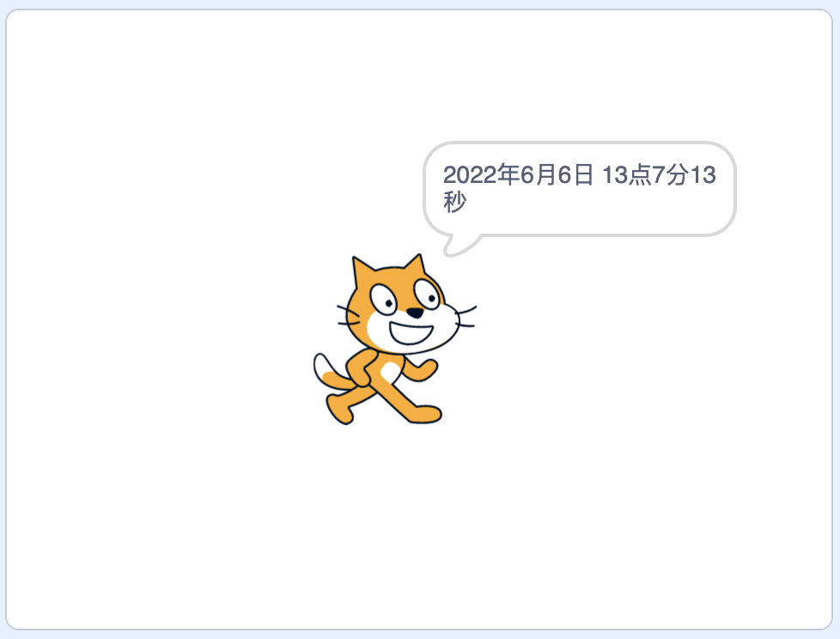
Task: Click the cat's left eye
Action: [x=384, y=300]
